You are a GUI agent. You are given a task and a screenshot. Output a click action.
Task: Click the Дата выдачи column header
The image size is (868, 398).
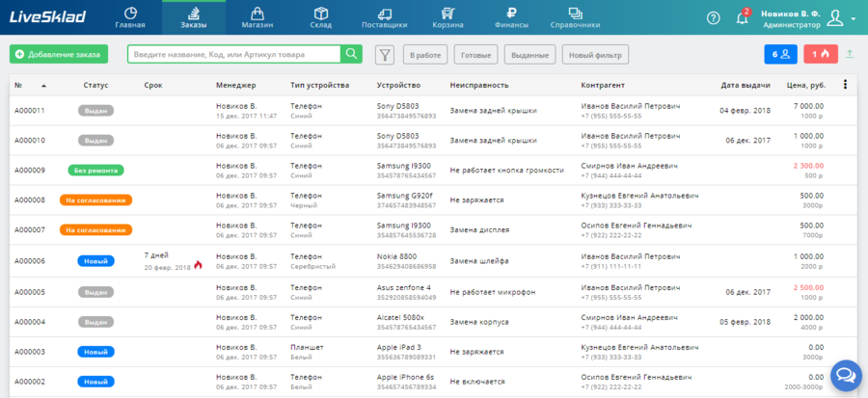[x=746, y=85]
